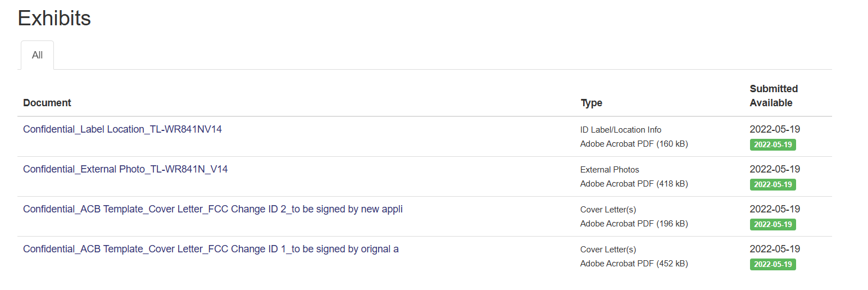Click the green date badge in External Photo row

click(772, 184)
